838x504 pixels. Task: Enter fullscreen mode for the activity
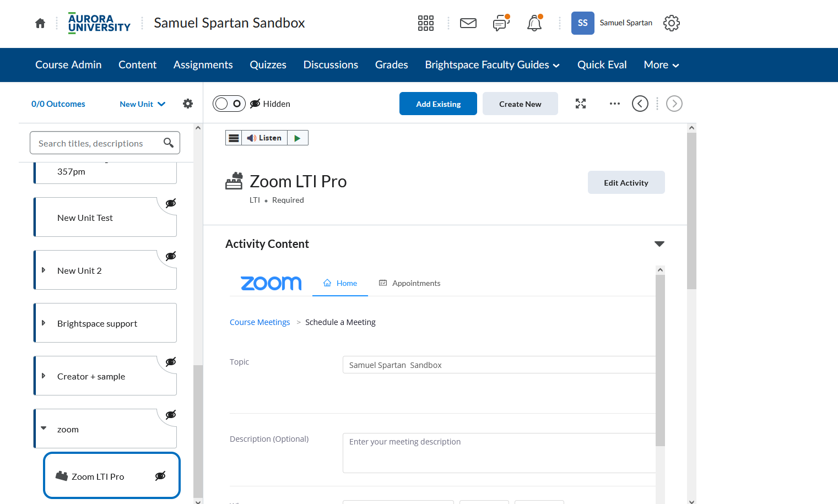[581, 104]
